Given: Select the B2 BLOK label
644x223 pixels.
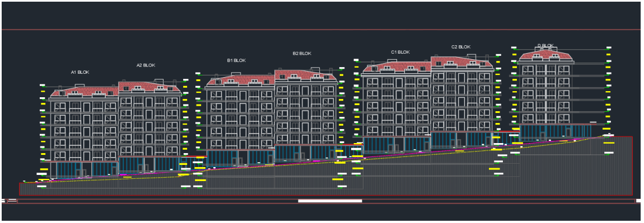Looking at the screenshot, I should 302,53.
